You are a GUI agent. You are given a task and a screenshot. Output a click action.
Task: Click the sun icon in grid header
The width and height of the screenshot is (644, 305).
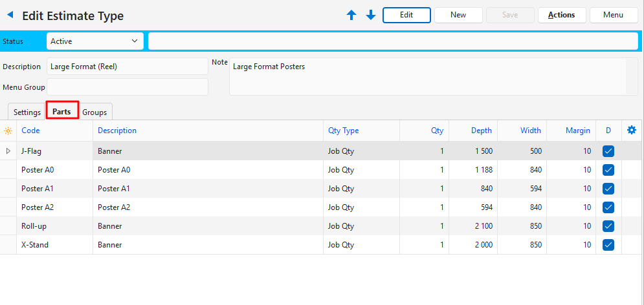(8, 131)
